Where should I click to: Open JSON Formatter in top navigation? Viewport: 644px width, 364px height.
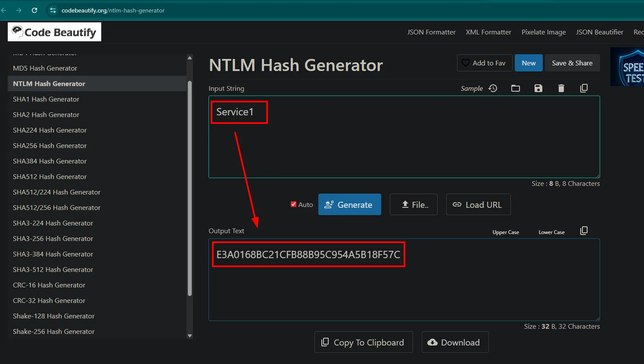(x=431, y=32)
